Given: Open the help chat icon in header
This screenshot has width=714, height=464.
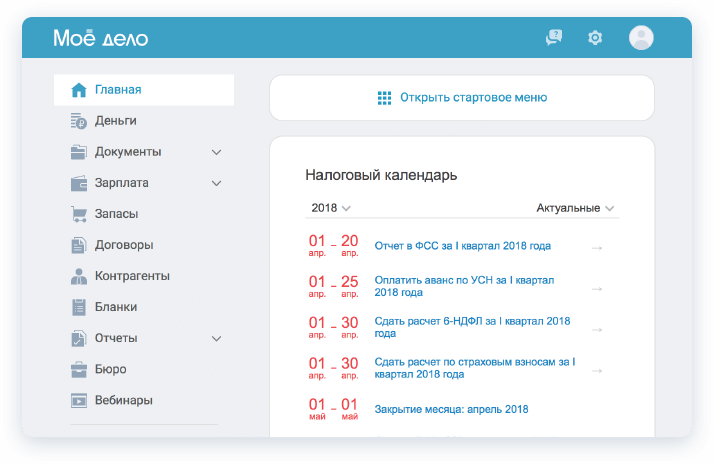Looking at the screenshot, I should [x=554, y=38].
